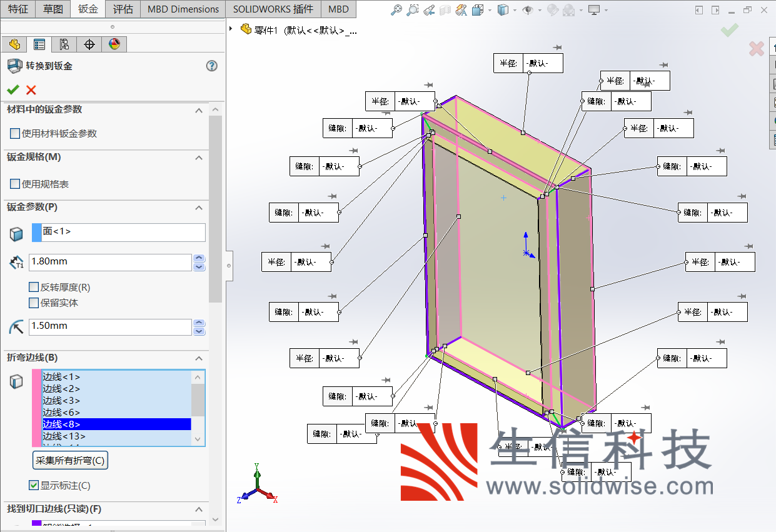
Task: Open the Apply Scene dropdown arrow
Action: pos(580,10)
